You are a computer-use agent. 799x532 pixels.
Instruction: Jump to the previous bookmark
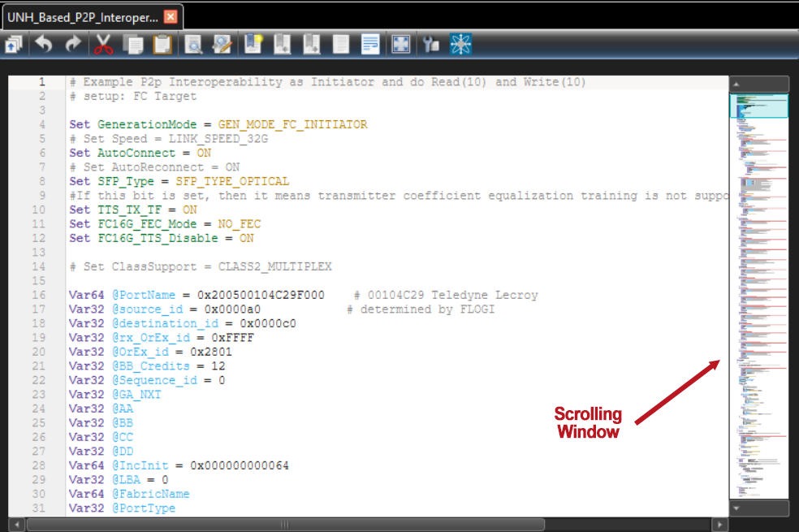[x=283, y=45]
